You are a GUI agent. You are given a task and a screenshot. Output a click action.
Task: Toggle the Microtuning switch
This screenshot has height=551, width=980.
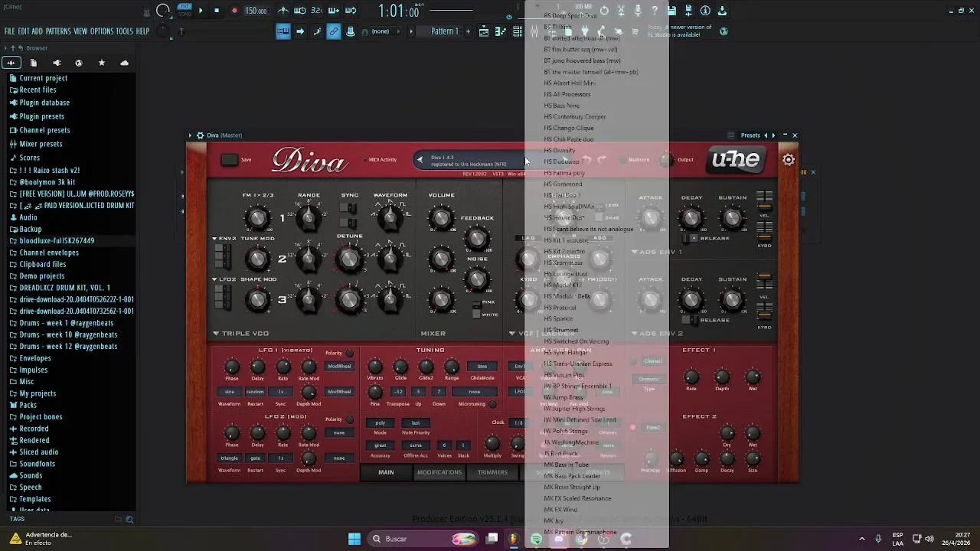click(492, 404)
